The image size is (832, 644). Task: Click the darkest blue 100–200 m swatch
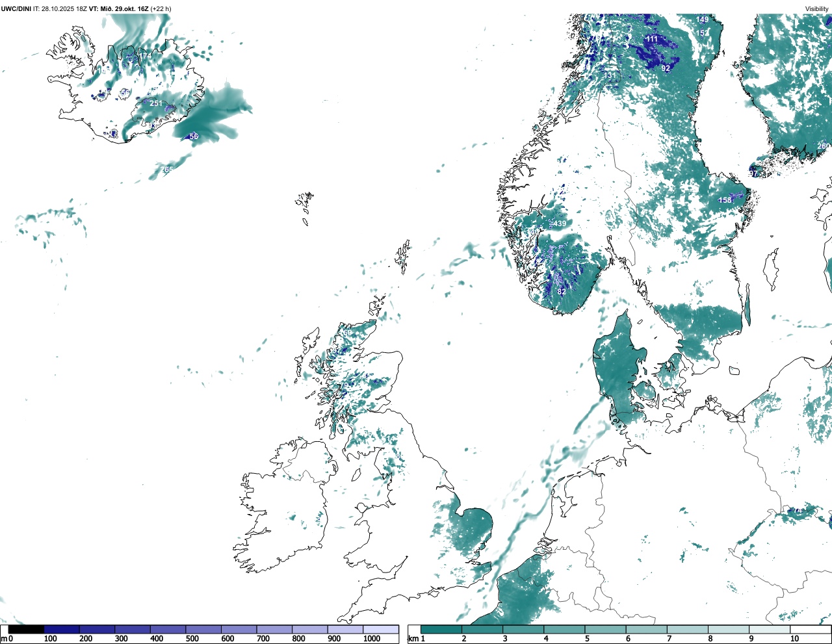click(62, 629)
